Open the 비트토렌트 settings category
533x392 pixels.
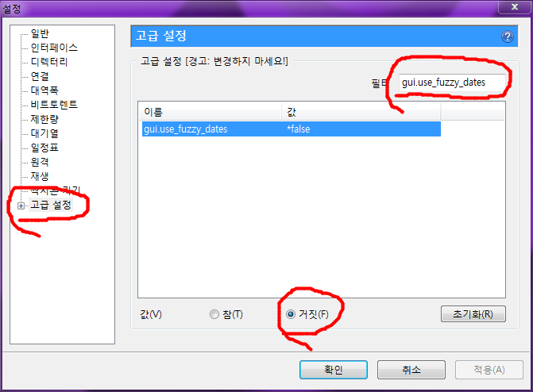54,105
